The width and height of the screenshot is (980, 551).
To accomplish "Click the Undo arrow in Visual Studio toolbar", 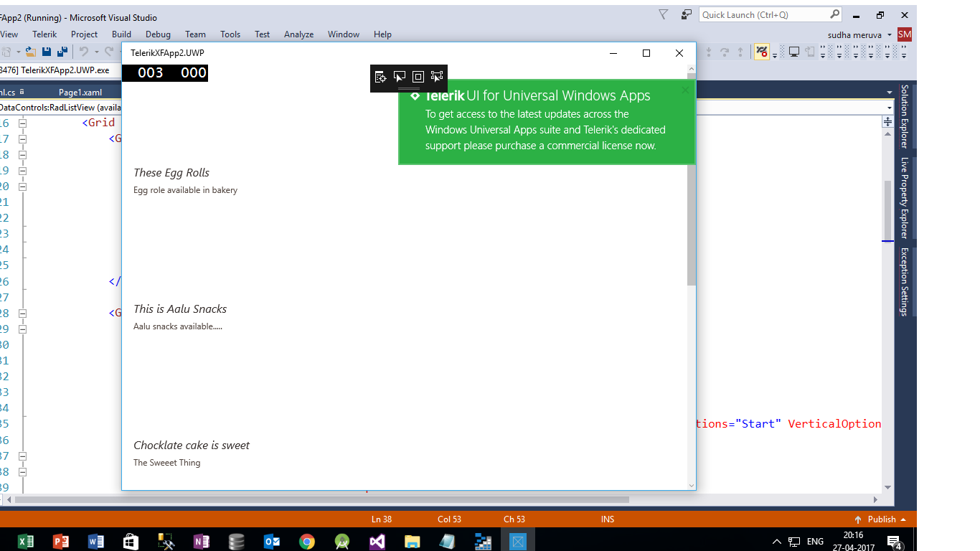I will pos(83,52).
